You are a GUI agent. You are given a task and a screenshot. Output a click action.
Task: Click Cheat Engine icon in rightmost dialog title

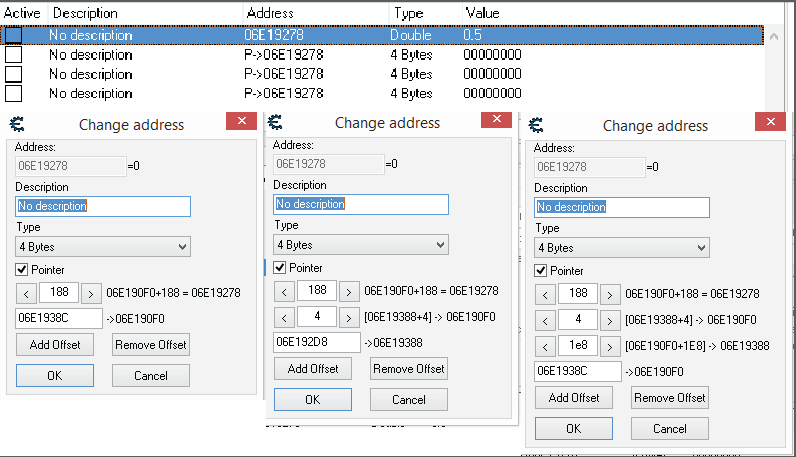535,126
